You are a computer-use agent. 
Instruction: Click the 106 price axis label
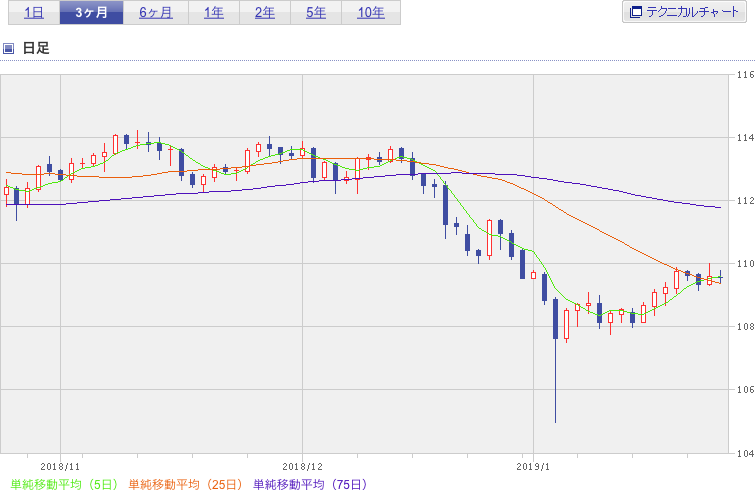click(x=745, y=389)
